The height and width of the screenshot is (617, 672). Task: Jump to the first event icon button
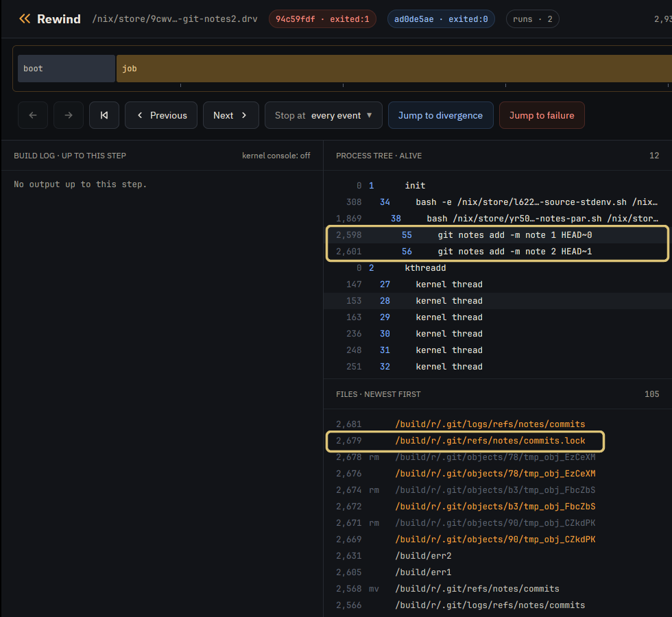(104, 115)
